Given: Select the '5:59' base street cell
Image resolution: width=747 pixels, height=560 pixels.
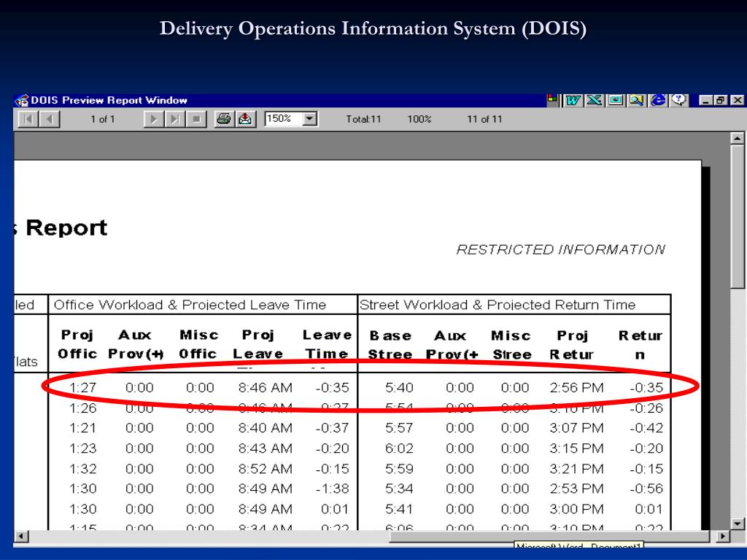Looking at the screenshot, I should tap(399, 469).
